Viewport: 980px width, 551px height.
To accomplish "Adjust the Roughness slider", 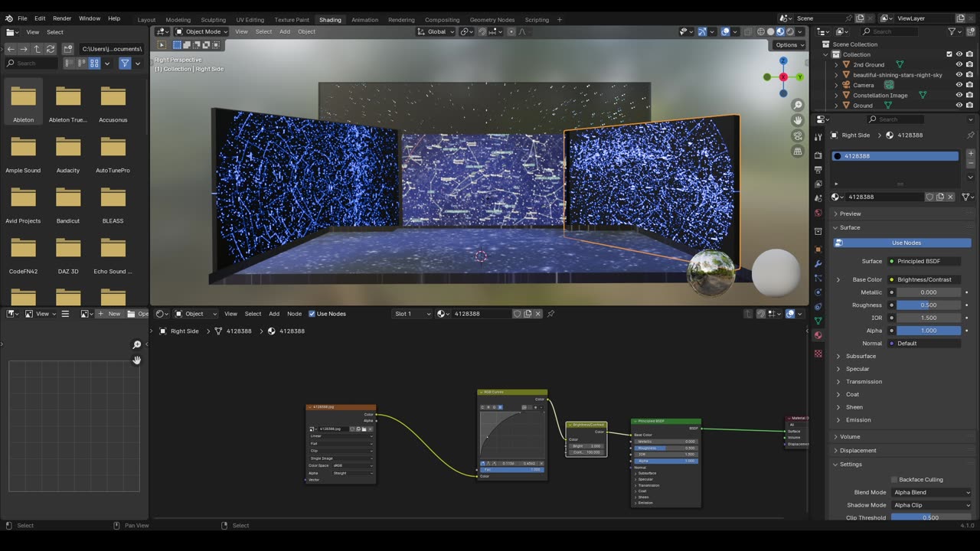I will pyautogui.click(x=928, y=305).
